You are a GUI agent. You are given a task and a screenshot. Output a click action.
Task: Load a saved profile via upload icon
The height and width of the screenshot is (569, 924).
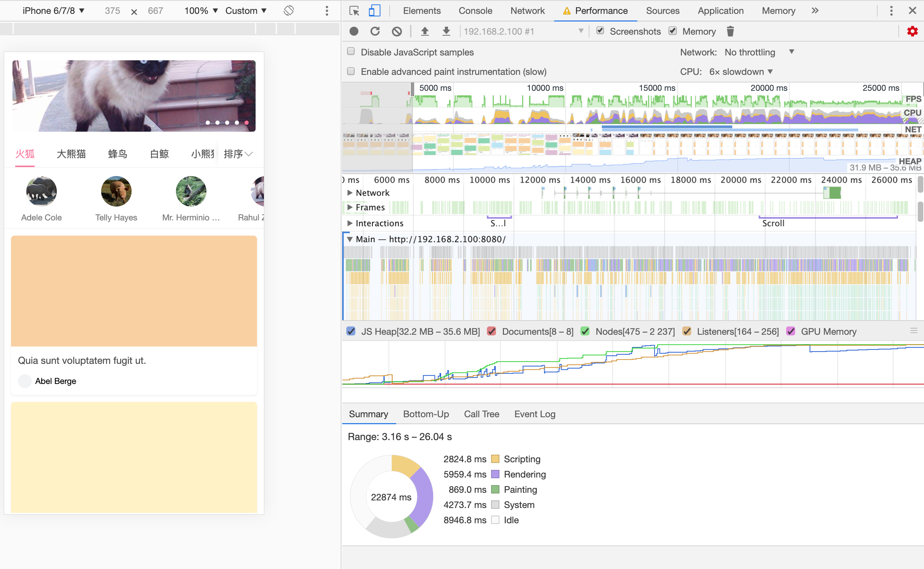click(425, 31)
